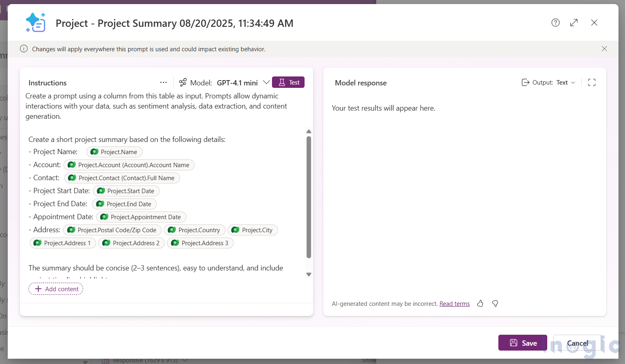
Task: Expand the dialog to full screen
Action: click(x=574, y=23)
